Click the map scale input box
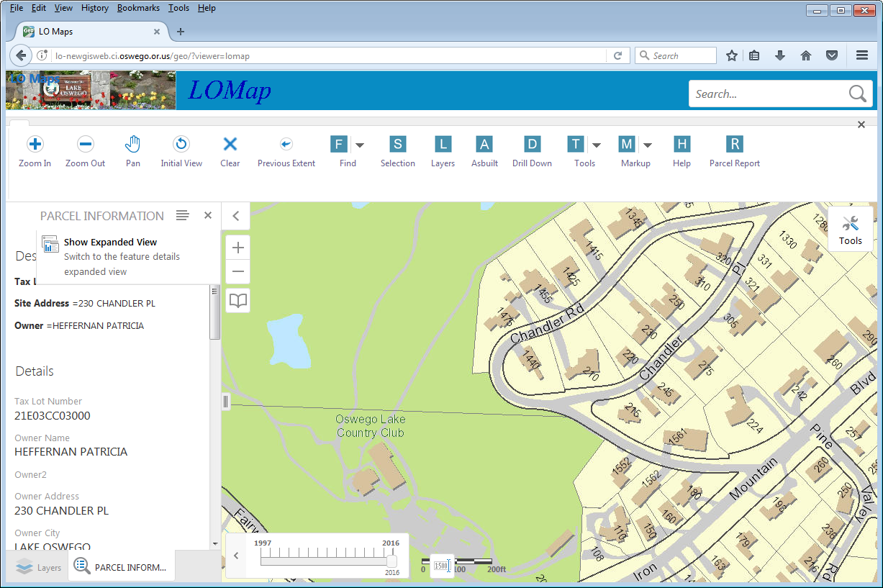 coord(442,566)
